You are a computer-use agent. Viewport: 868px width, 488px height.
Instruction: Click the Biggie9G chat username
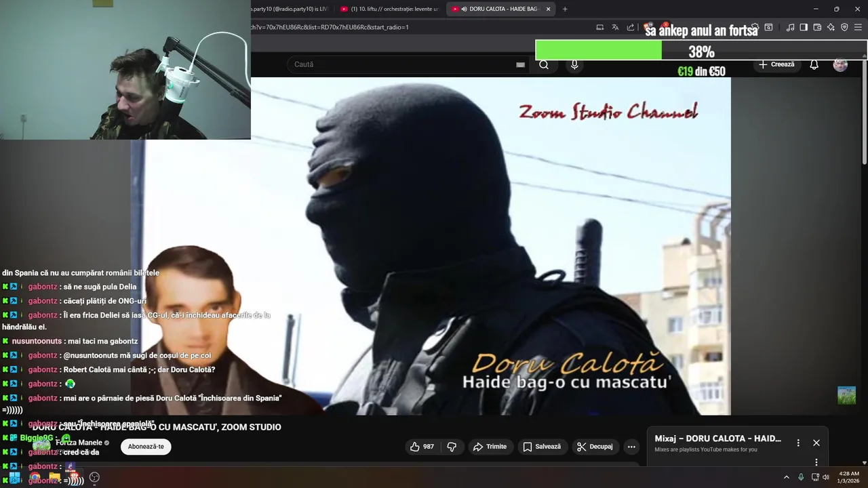[37, 438]
